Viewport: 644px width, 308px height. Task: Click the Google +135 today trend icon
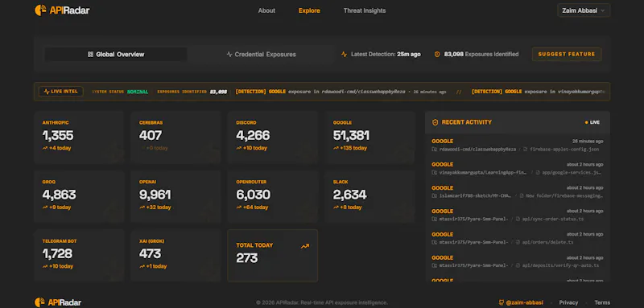(x=336, y=148)
